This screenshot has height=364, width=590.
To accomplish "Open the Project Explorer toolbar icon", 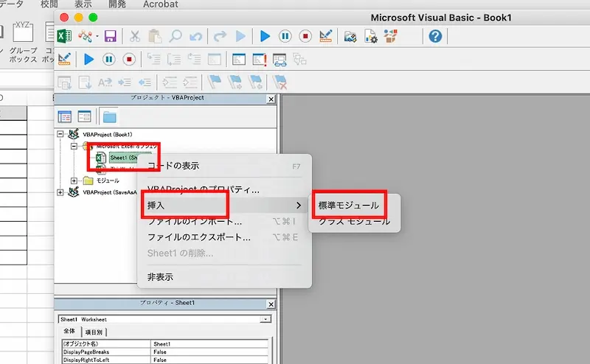I will coord(350,37).
